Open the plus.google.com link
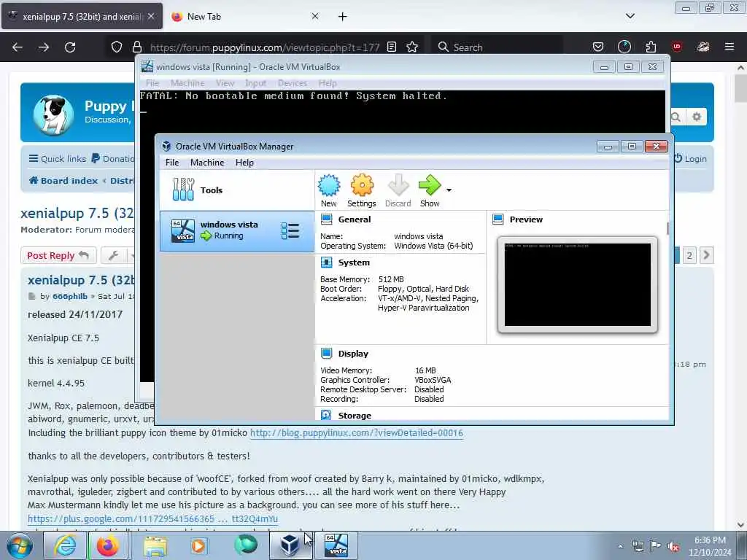This screenshot has width=747, height=560. tap(152, 518)
